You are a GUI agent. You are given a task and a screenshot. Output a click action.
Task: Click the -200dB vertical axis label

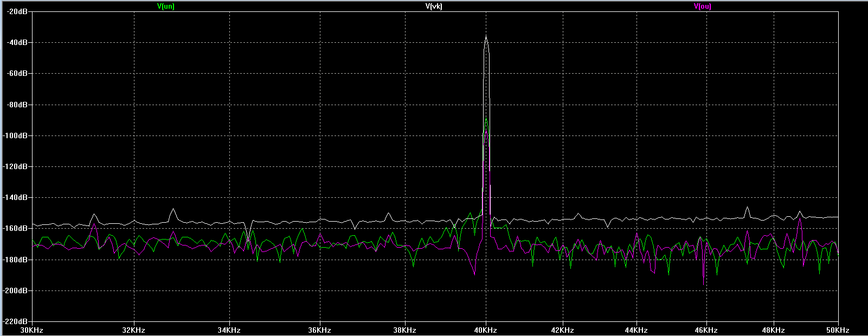(16, 290)
